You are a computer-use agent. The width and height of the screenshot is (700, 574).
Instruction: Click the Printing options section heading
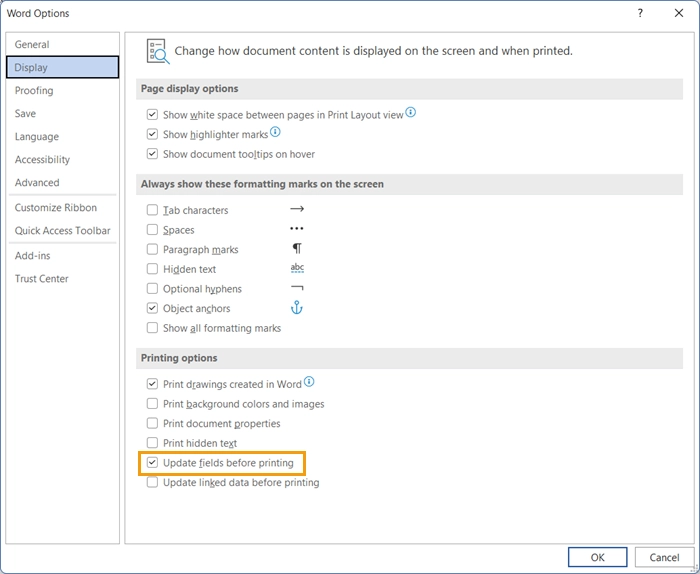pyautogui.click(x=179, y=358)
